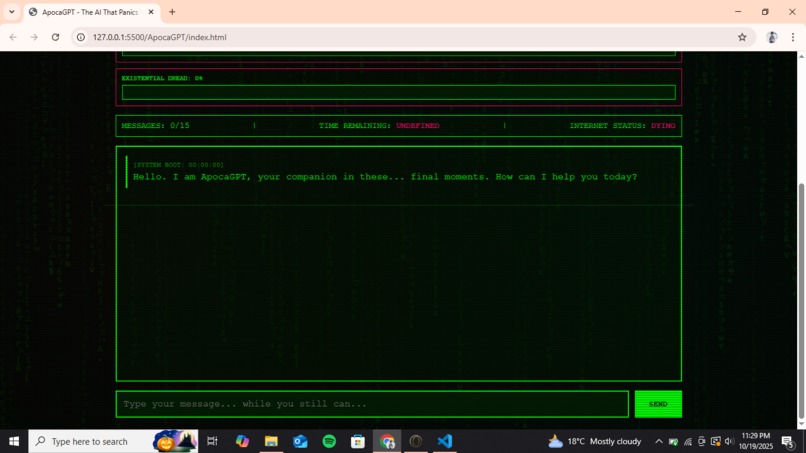This screenshot has width=806, height=453.
Task: Open Microsoft Store from the taskbar
Action: [358, 441]
